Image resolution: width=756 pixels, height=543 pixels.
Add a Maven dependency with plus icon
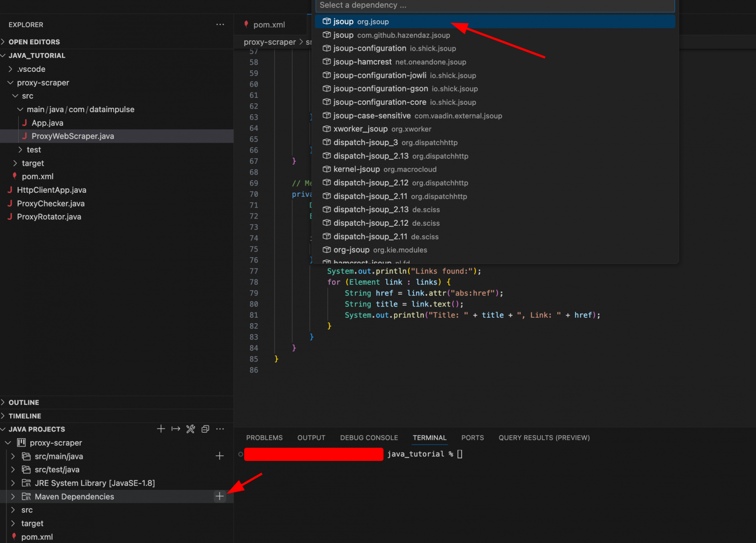point(220,496)
